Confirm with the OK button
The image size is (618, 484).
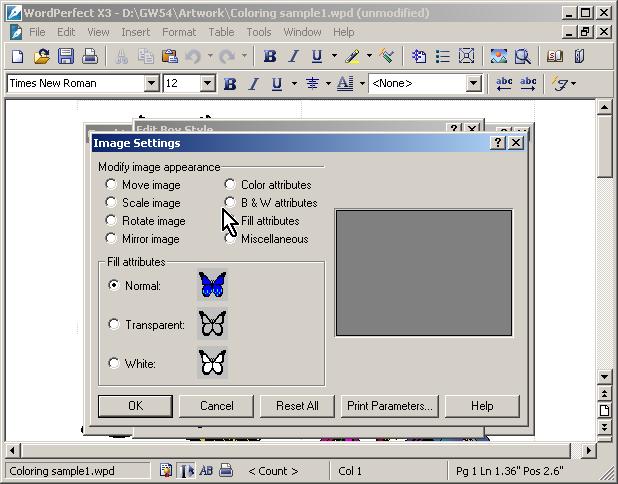135,406
